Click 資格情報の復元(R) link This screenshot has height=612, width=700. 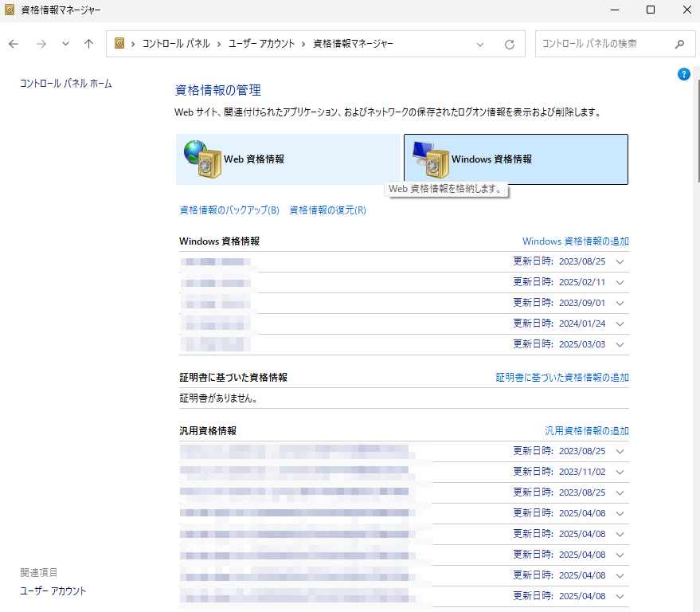(327, 210)
